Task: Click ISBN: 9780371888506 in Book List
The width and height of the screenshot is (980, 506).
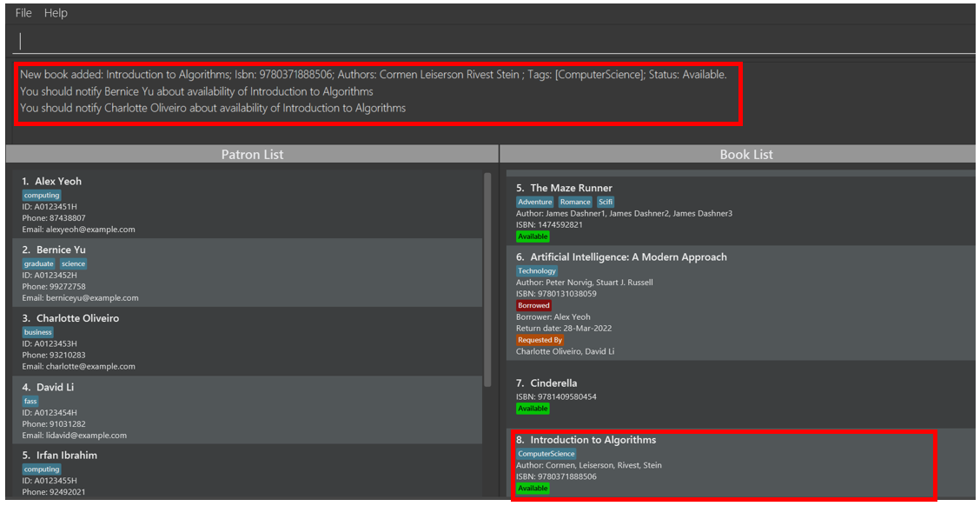Action: (556, 476)
